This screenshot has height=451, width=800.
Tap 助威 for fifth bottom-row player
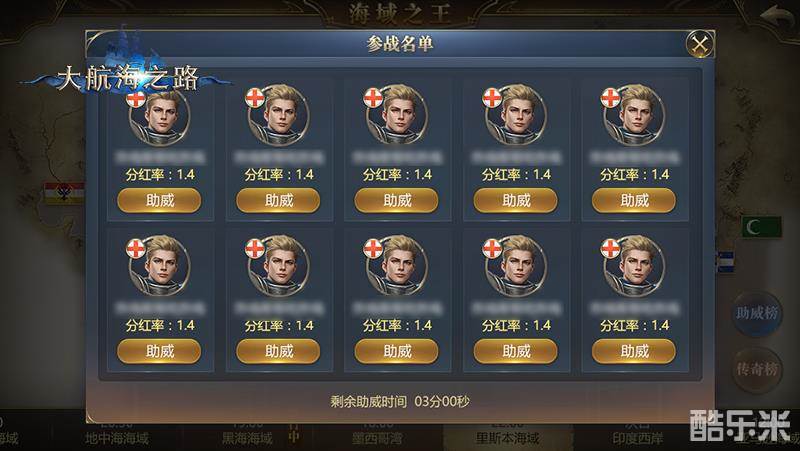click(x=634, y=352)
